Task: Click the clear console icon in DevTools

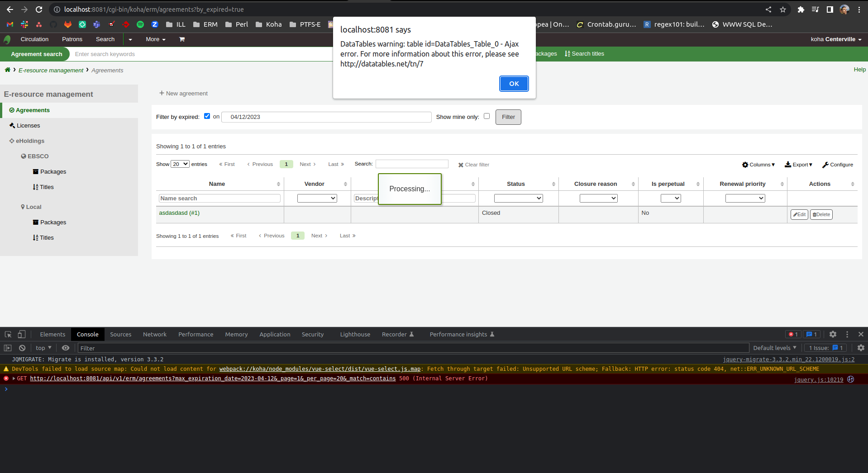Action: pos(22,348)
